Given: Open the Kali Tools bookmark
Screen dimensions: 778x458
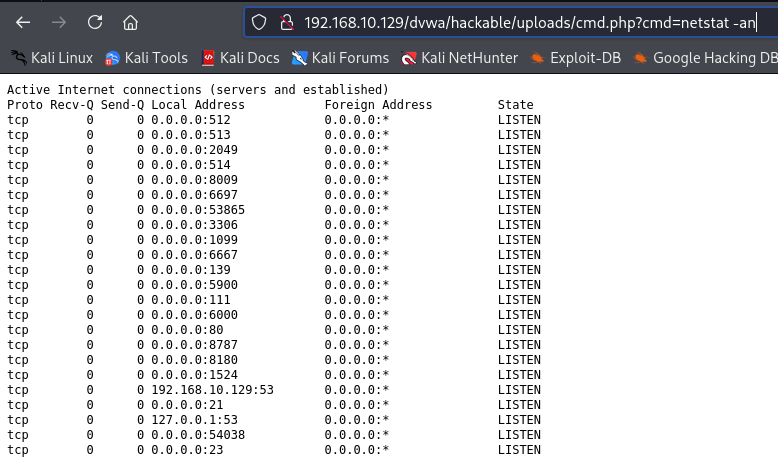Looking at the screenshot, I should pyautogui.click(x=146, y=58).
